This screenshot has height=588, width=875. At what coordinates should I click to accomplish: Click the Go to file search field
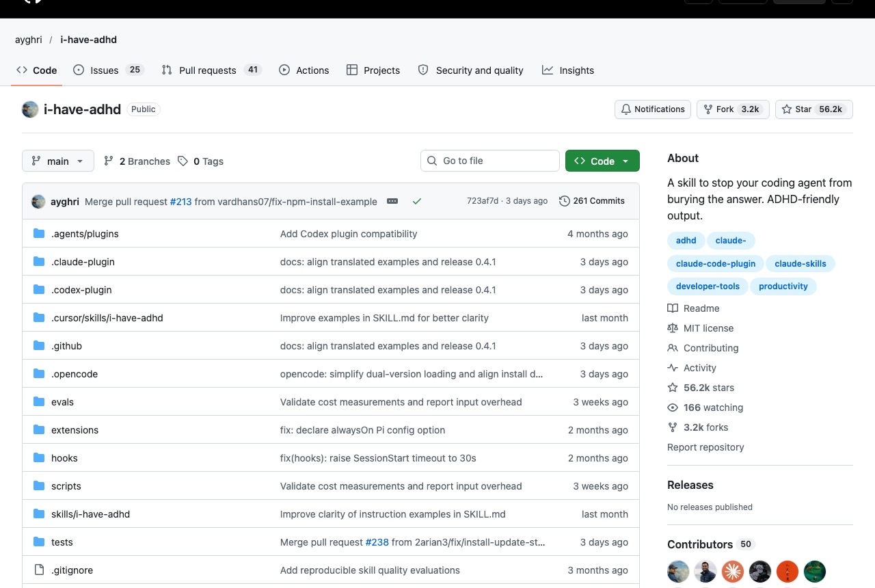[x=490, y=161]
